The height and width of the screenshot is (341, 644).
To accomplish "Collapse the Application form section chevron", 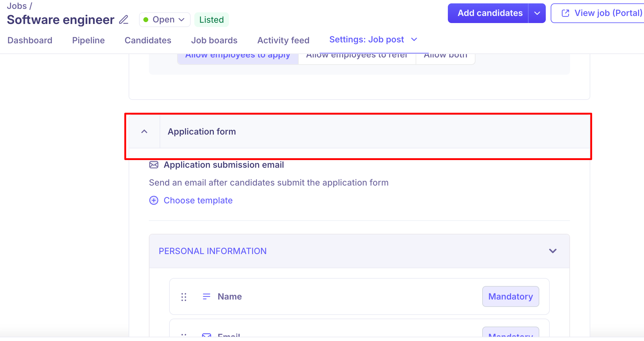I will 144,131.
